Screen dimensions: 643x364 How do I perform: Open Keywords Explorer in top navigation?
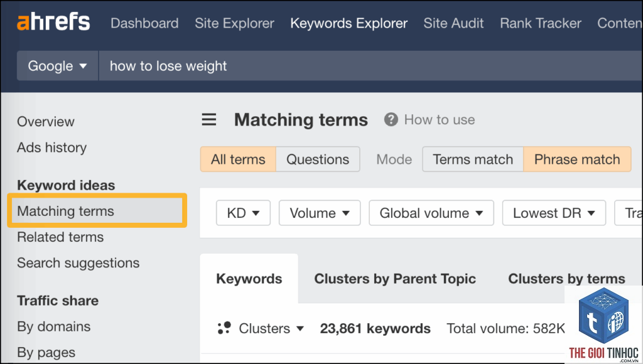(x=349, y=23)
